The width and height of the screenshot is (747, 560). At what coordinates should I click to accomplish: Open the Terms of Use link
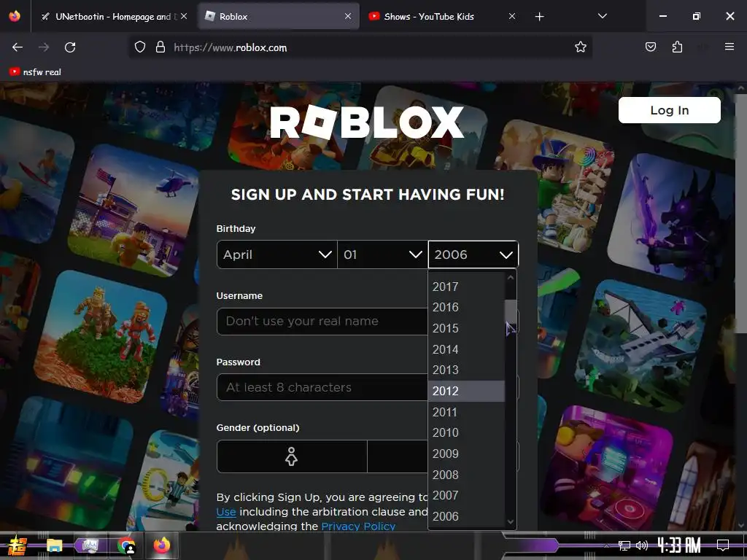226,512
